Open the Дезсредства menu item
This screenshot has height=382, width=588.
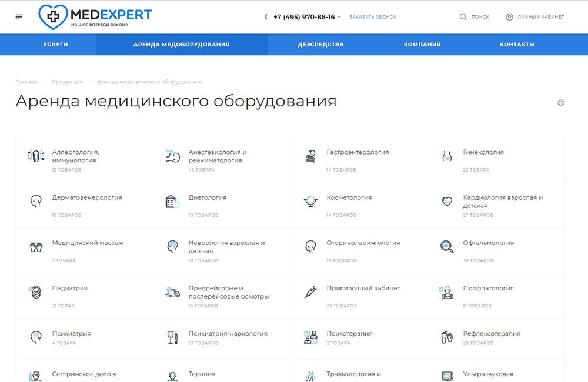tap(320, 45)
